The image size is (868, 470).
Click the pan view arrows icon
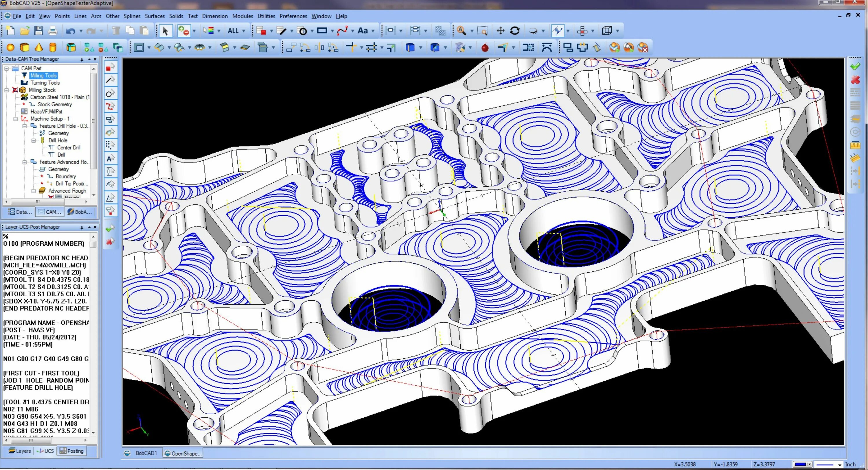pyautogui.click(x=500, y=31)
